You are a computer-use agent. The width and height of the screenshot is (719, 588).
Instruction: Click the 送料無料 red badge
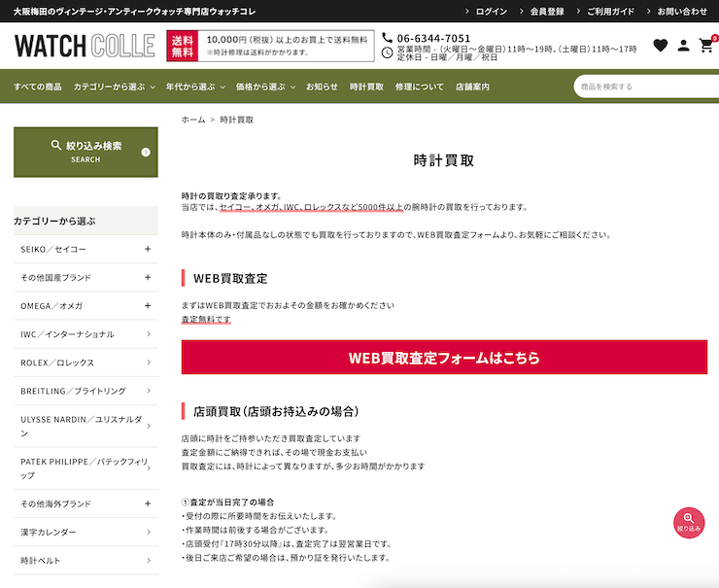pyautogui.click(x=183, y=46)
